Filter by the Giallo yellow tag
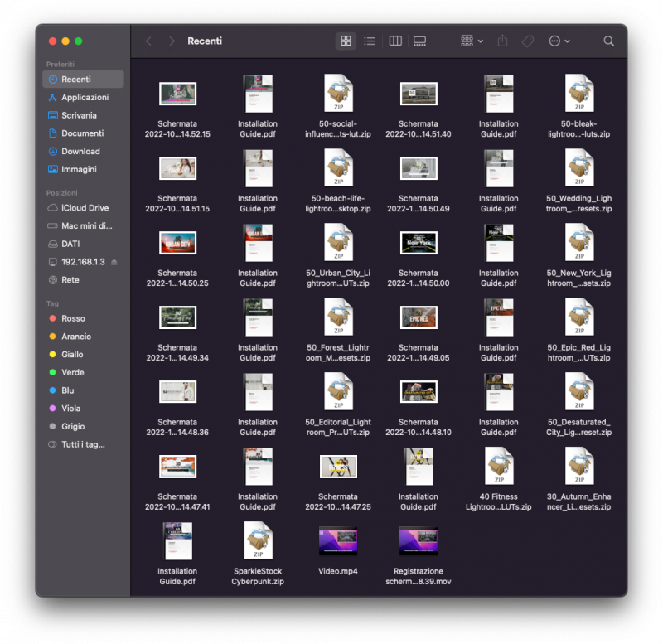Image resolution: width=663 pixels, height=644 pixels. pos(84,355)
